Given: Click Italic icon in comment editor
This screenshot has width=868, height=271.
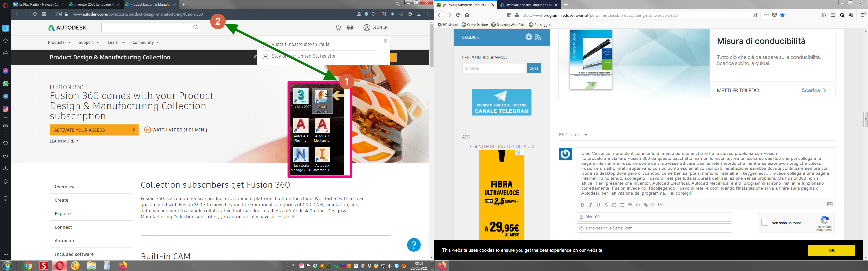Looking at the screenshot, I should click(590, 205).
